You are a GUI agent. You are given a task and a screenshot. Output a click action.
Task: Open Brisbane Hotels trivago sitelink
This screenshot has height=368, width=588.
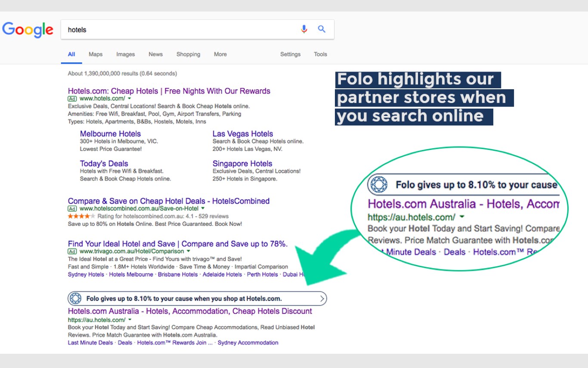[x=178, y=274]
